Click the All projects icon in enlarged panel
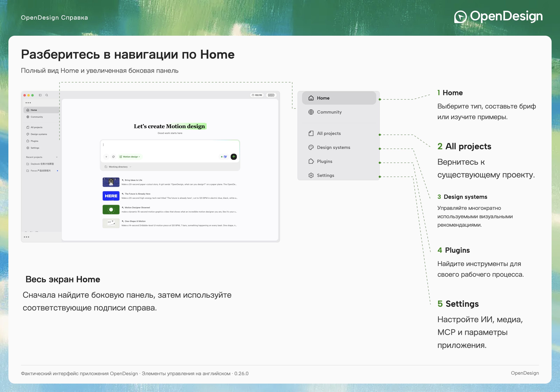 coord(311,133)
